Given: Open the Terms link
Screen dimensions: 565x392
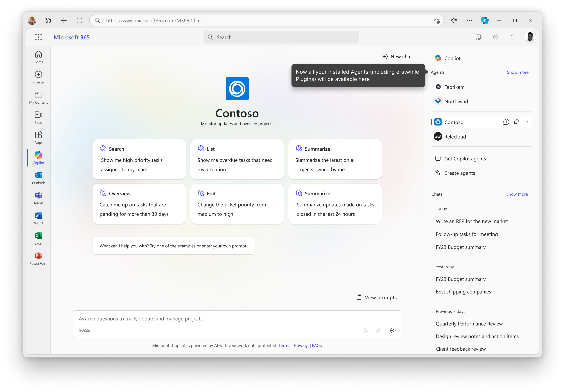Looking at the screenshot, I should tap(284, 345).
